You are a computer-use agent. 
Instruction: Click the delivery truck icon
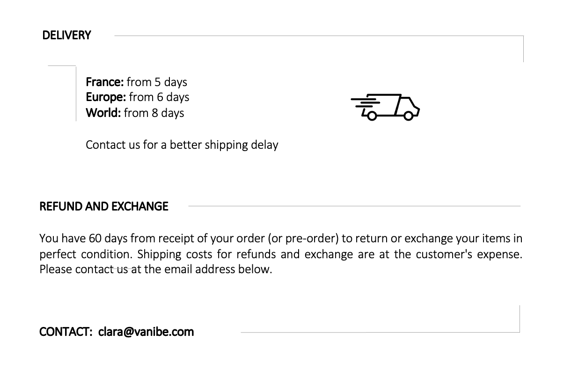[x=385, y=107]
